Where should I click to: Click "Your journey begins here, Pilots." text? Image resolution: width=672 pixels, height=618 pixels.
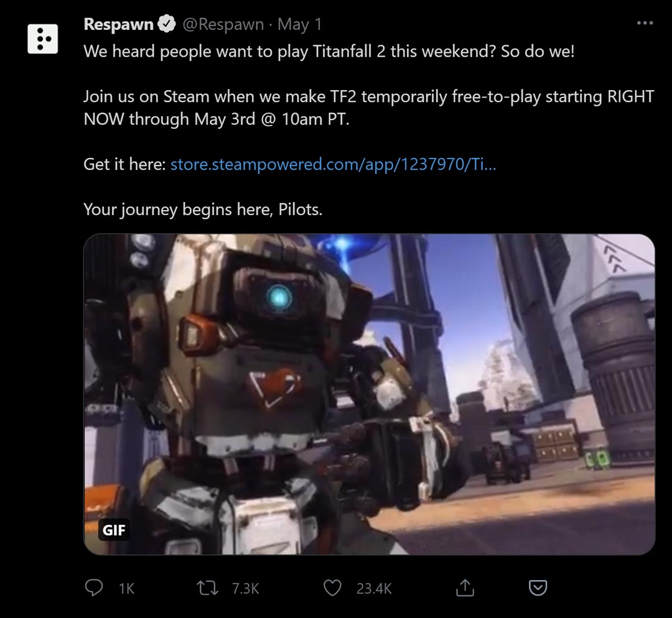(x=203, y=210)
